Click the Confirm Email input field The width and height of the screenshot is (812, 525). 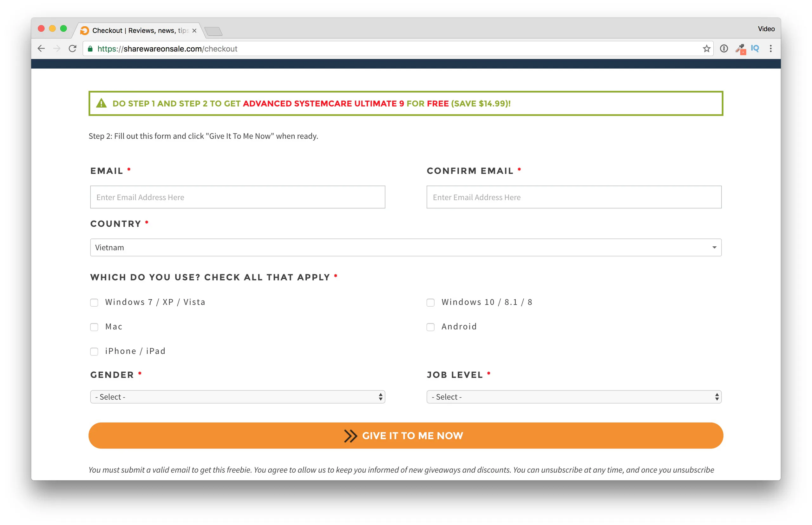coord(574,197)
